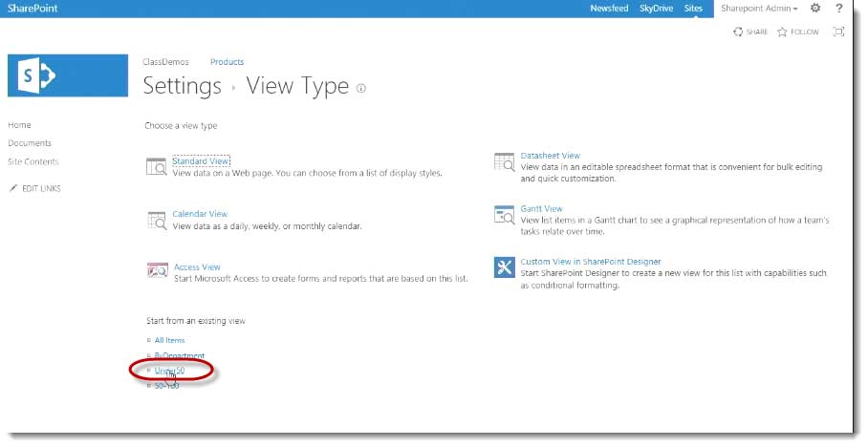Screen dimensions: 868x447
Task: Start from the Under50 view
Action: [x=169, y=371]
